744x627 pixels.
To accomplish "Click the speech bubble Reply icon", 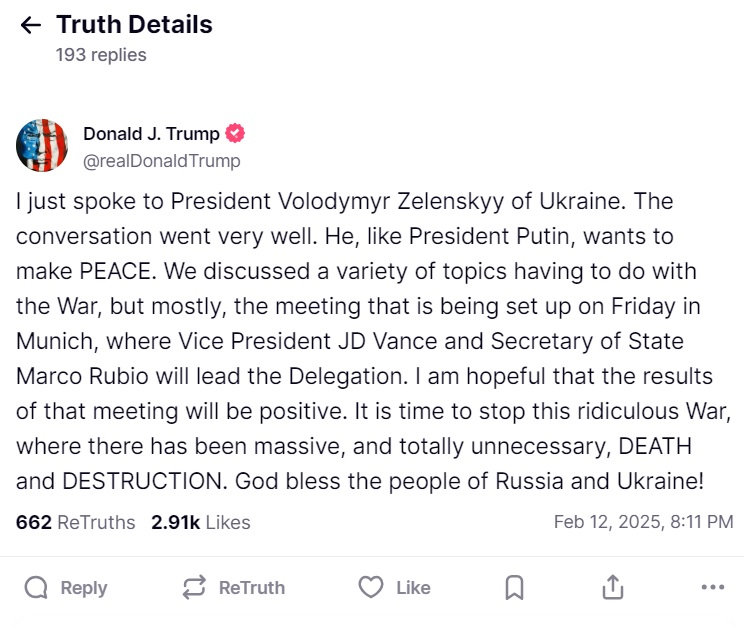I will 36,588.
